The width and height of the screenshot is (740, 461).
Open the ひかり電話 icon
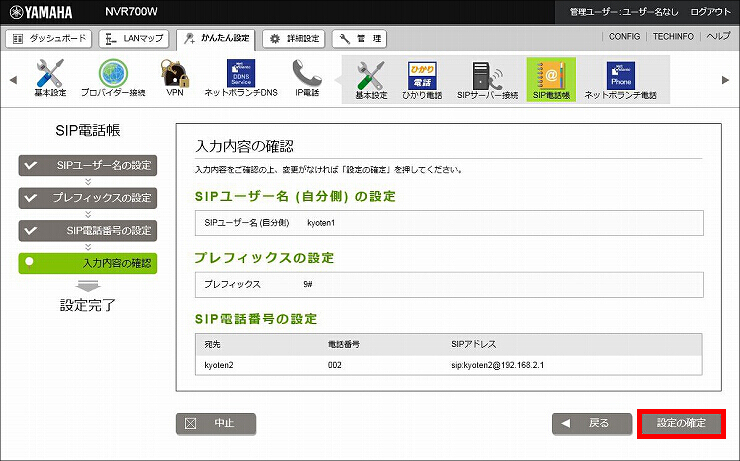pyautogui.click(x=422, y=80)
